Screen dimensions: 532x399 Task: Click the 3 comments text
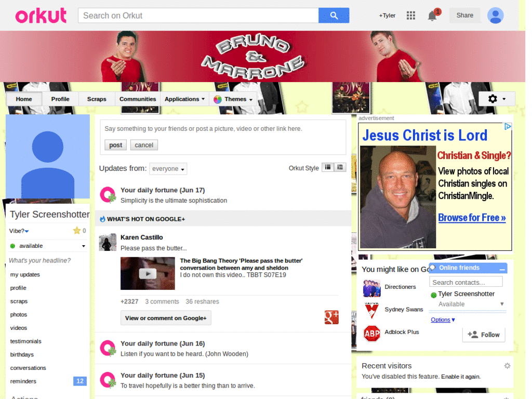(162, 302)
